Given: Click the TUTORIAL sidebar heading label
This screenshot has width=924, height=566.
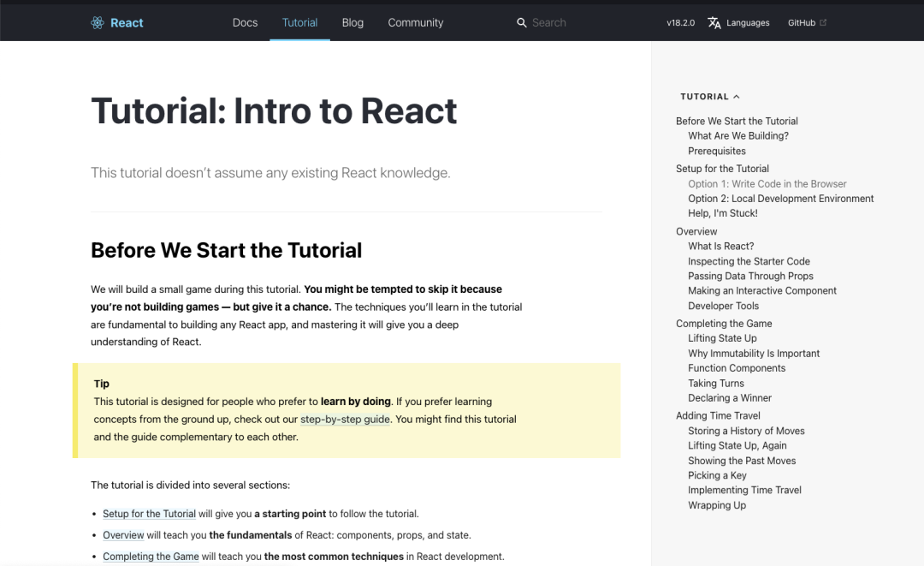Looking at the screenshot, I should 704,97.
